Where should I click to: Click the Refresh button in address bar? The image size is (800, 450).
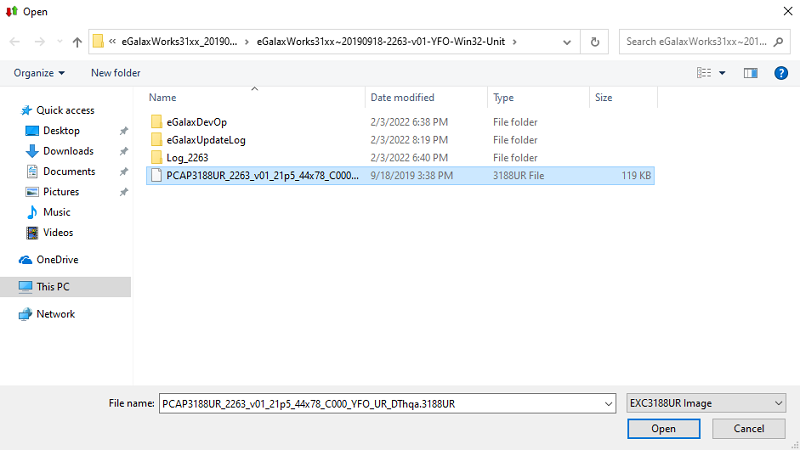click(595, 42)
